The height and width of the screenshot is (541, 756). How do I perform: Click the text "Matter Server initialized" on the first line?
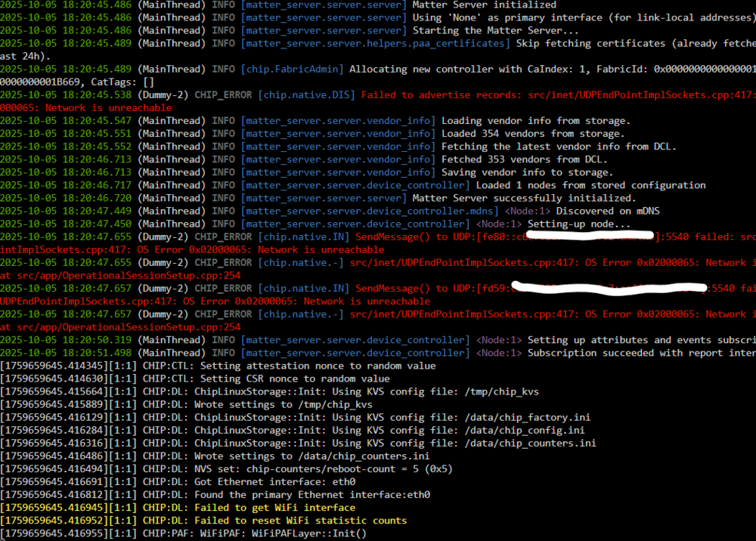point(484,5)
